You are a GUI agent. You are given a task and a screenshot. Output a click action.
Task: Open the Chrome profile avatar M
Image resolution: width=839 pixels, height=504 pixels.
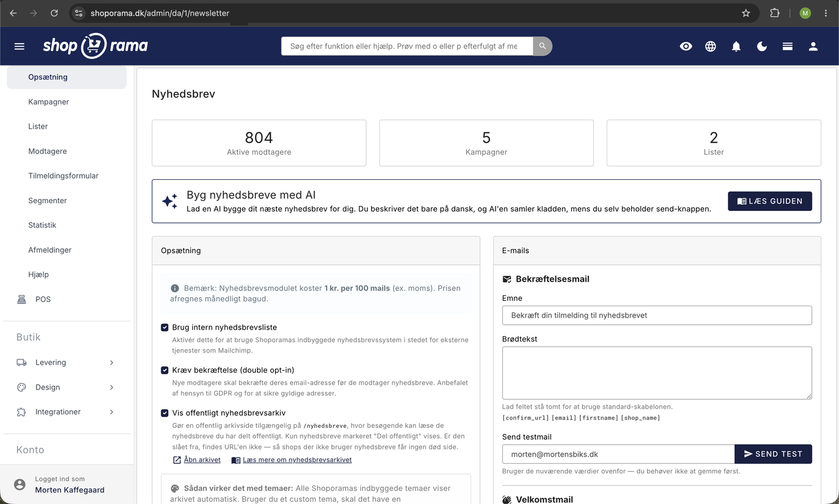tap(805, 13)
